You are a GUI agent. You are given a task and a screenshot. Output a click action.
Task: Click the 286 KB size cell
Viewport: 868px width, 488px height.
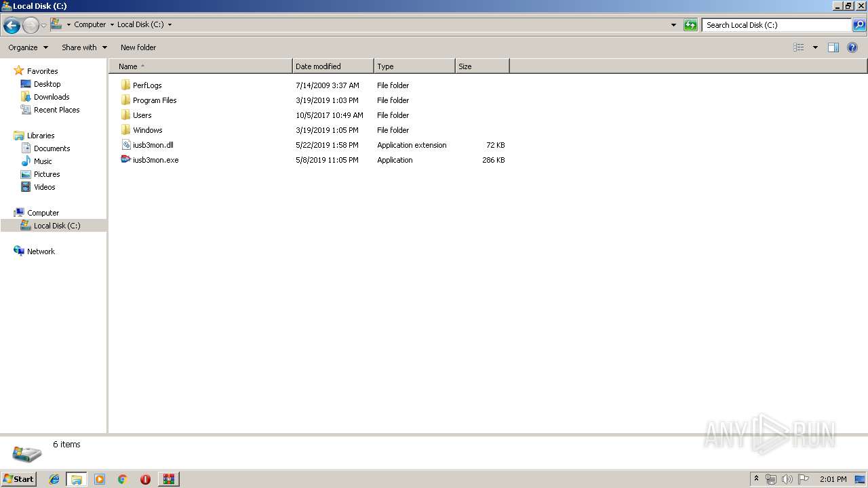click(x=494, y=160)
